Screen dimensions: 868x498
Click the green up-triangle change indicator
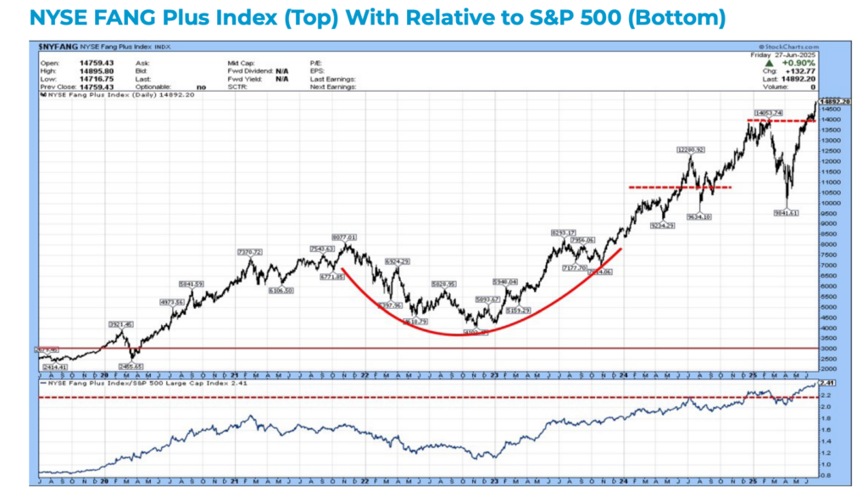tap(769, 63)
